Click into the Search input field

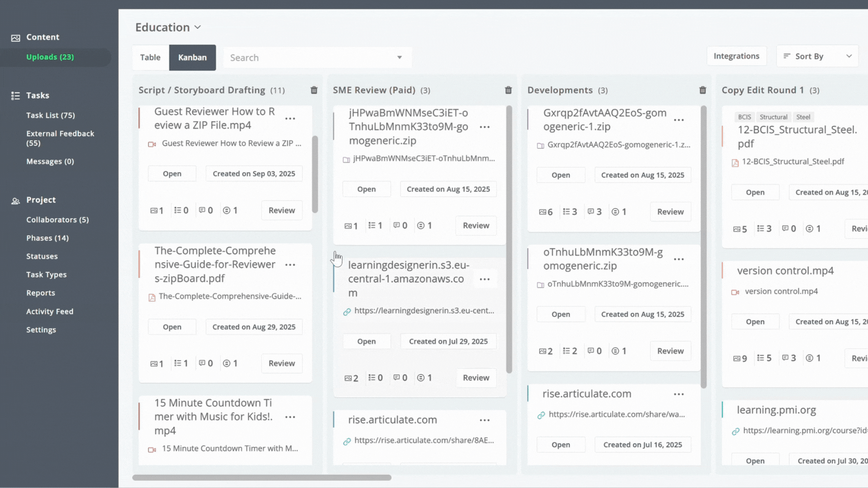tap(307, 57)
